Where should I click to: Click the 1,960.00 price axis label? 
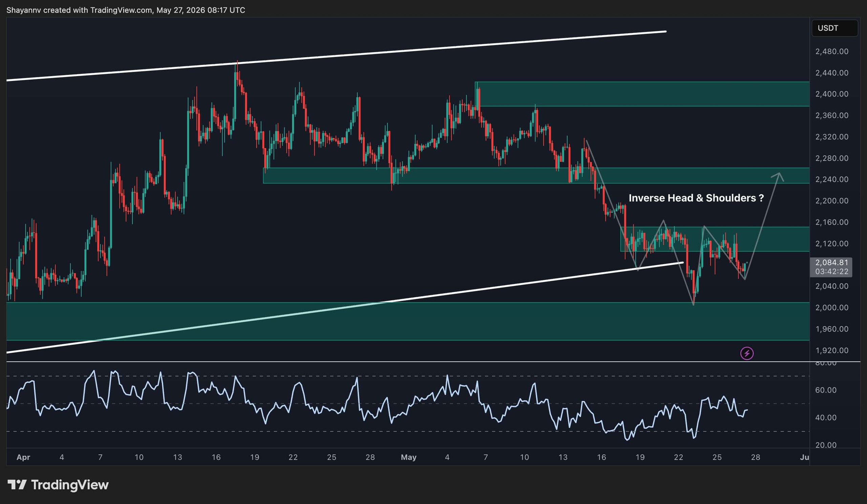[832, 329]
